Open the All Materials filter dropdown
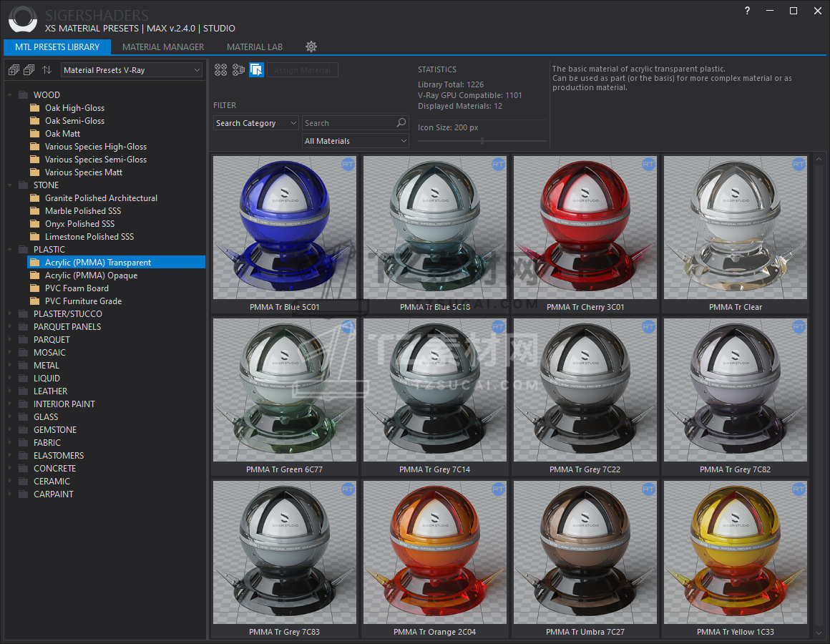Screen dimensions: 830x644 355,141
